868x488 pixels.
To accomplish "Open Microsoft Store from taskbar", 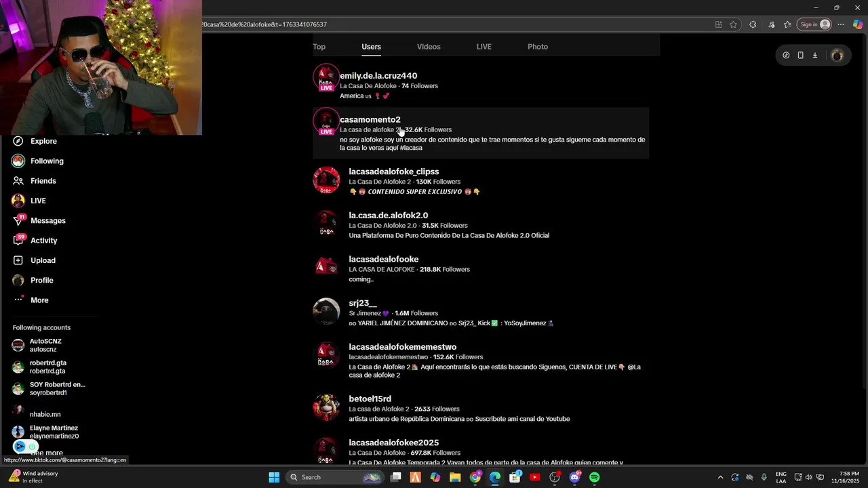I will coord(515,477).
